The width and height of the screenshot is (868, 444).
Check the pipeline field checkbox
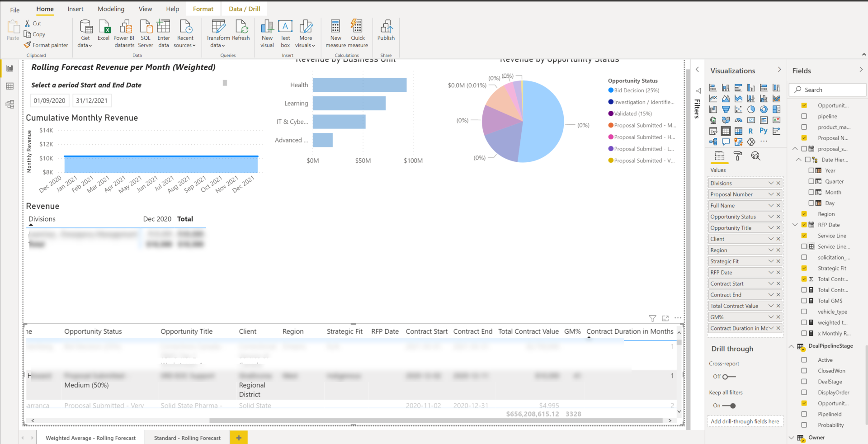click(804, 116)
